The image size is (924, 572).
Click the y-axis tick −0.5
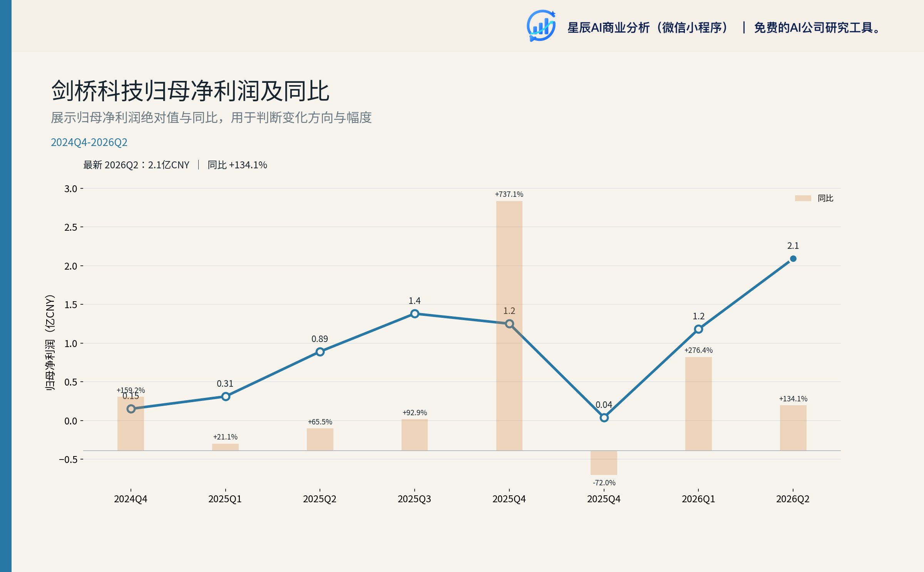pyautogui.click(x=68, y=460)
